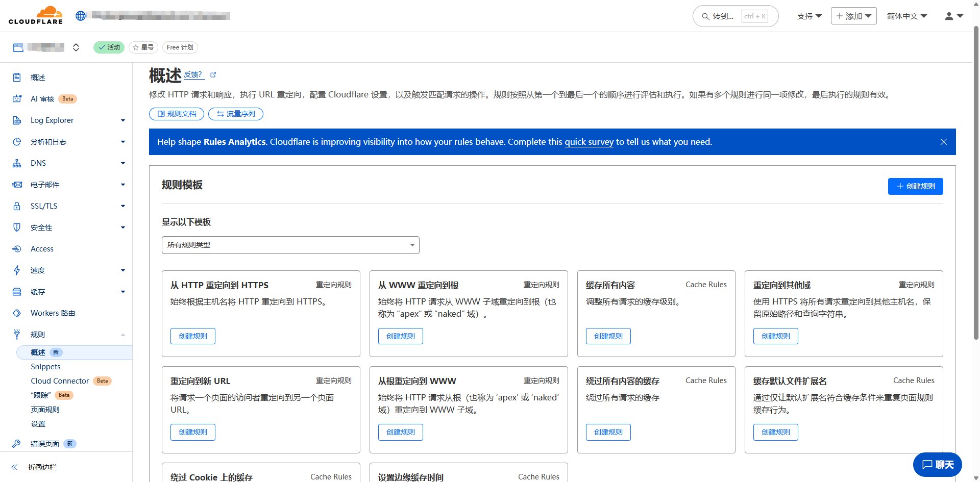
Task: Create rule from 从 WWW 重定向到根 card
Action: pyautogui.click(x=401, y=336)
